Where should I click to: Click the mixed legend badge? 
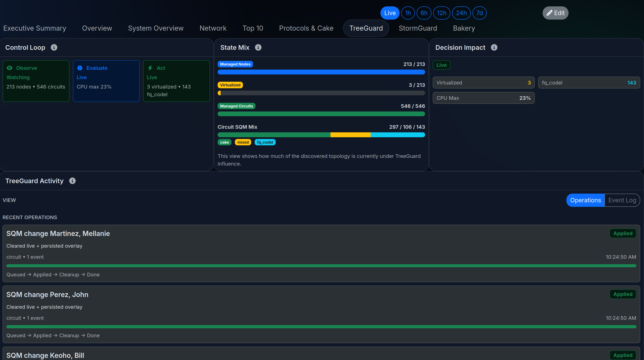tap(243, 142)
